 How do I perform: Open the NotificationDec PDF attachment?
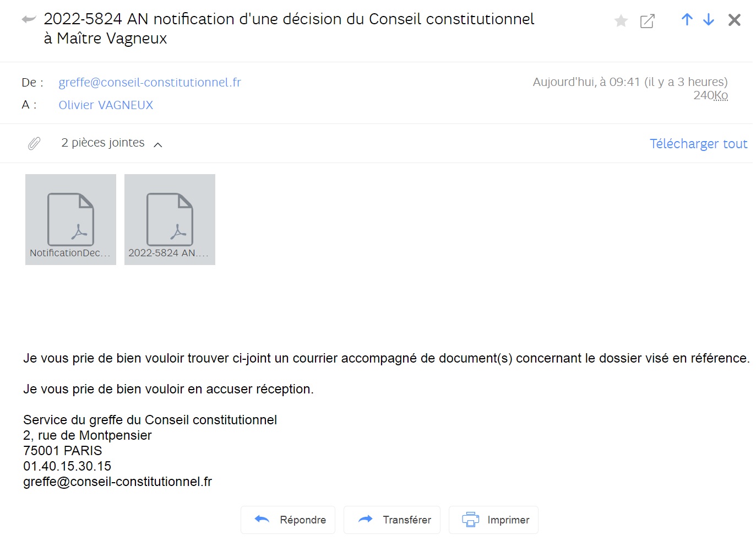tap(70, 219)
